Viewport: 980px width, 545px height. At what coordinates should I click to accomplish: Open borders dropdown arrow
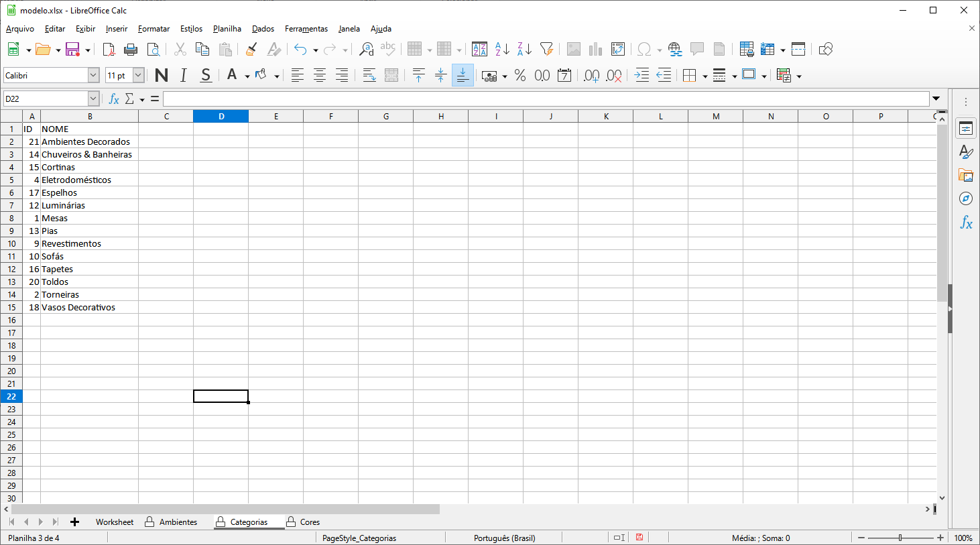(x=705, y=76)
